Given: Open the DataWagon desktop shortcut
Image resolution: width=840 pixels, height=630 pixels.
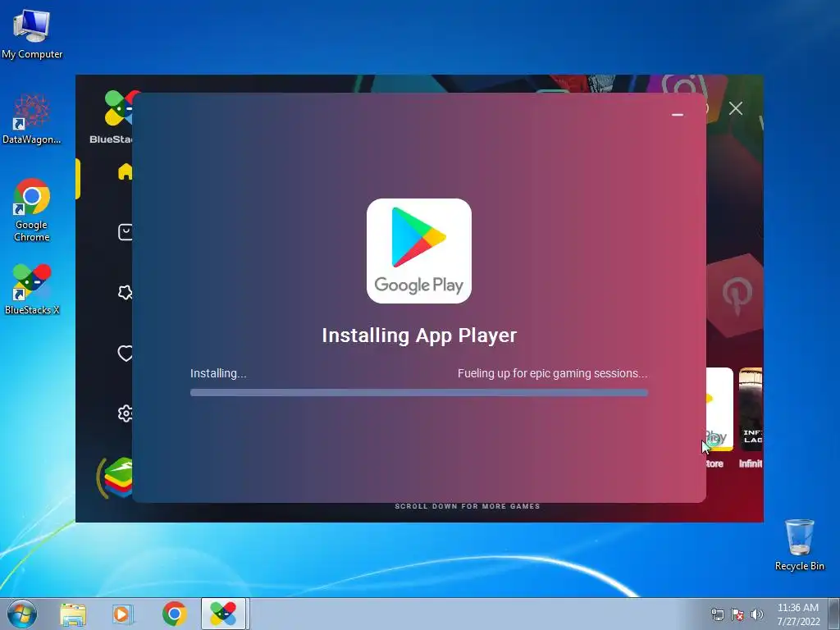Looking at the screenshot, I should tap(31, 119).
